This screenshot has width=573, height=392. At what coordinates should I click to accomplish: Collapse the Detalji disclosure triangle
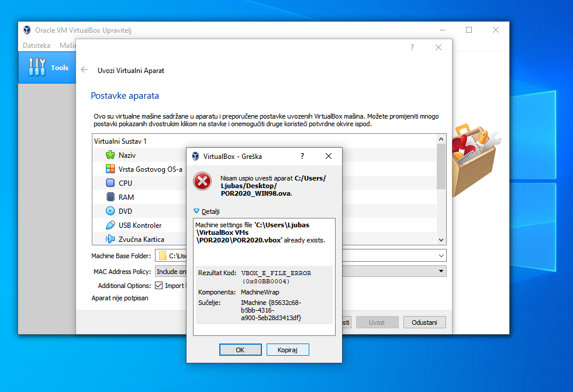(196, 211)
